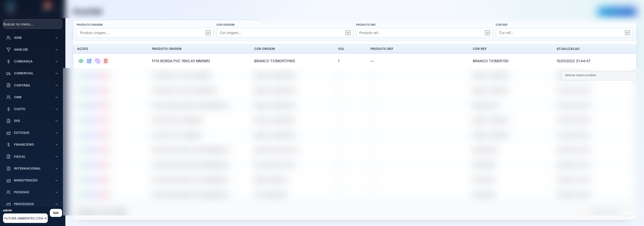The width and height of the screenshot is (644, 226).
Task: Delete the row with the red trash icon
Action: click(106, 61)
